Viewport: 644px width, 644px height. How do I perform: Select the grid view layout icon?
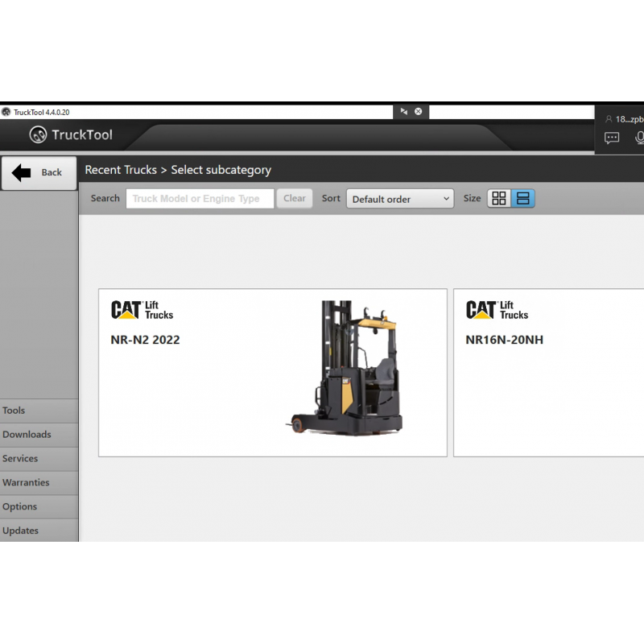tap(497, 198)
